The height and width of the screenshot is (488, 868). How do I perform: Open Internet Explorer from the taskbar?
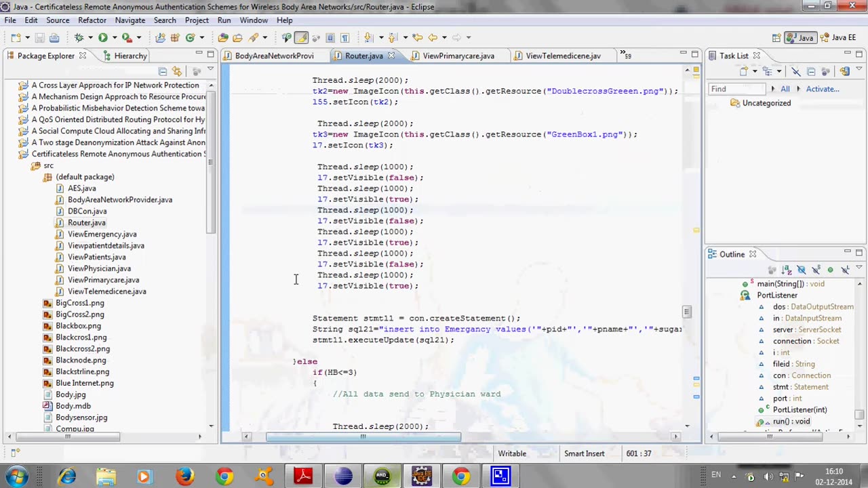coord(66,476)
